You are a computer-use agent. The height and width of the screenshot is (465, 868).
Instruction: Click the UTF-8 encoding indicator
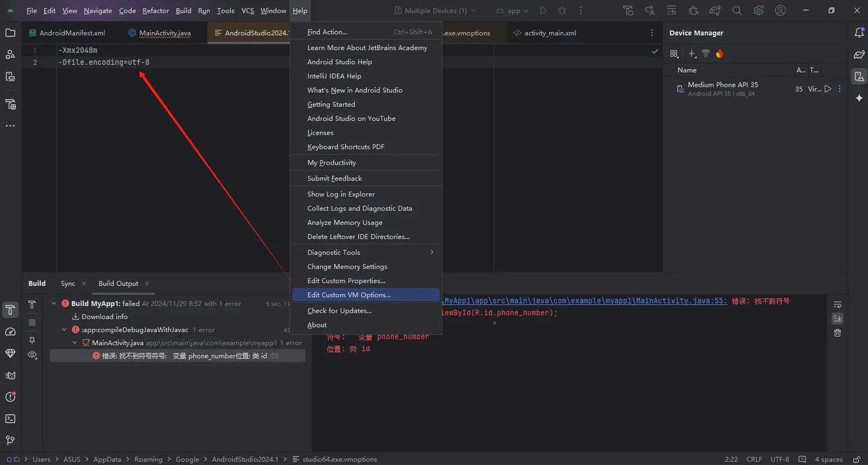(x=779, y=459)
